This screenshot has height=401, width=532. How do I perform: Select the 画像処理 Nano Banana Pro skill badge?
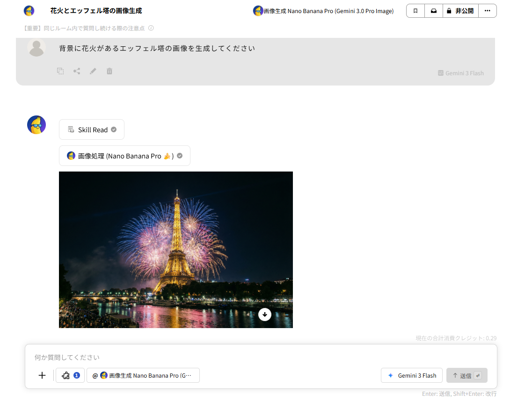tap(124, 156)
